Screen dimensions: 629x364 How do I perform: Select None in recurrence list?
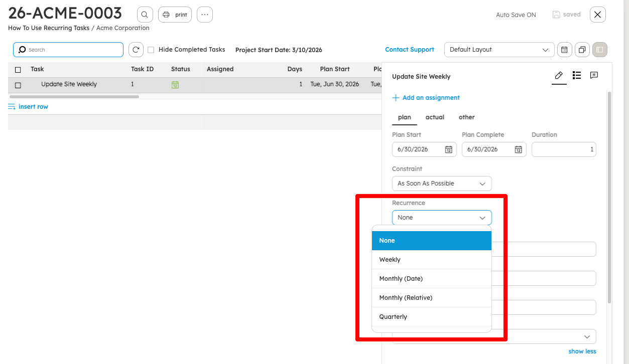click(432, 241)
